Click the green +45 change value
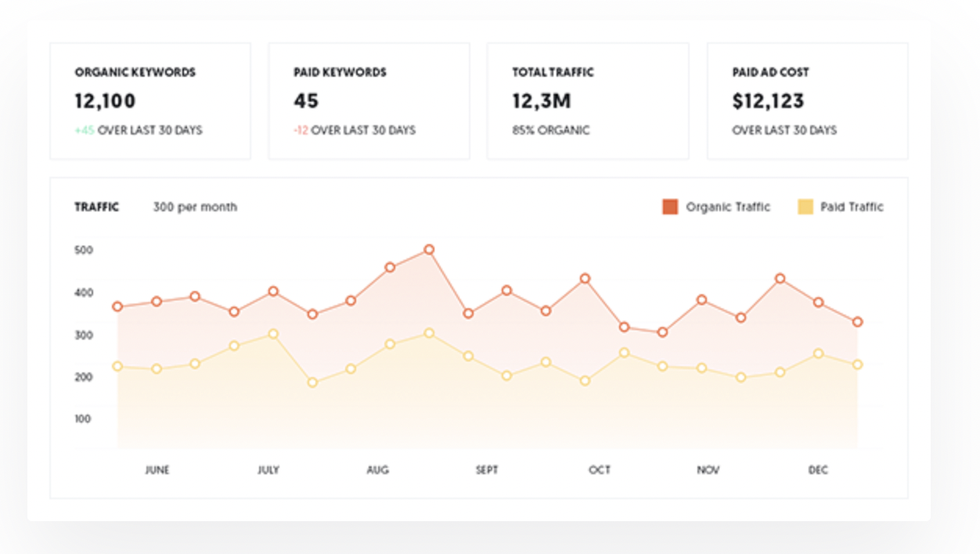The image size is (980, 554). (85, 131)
